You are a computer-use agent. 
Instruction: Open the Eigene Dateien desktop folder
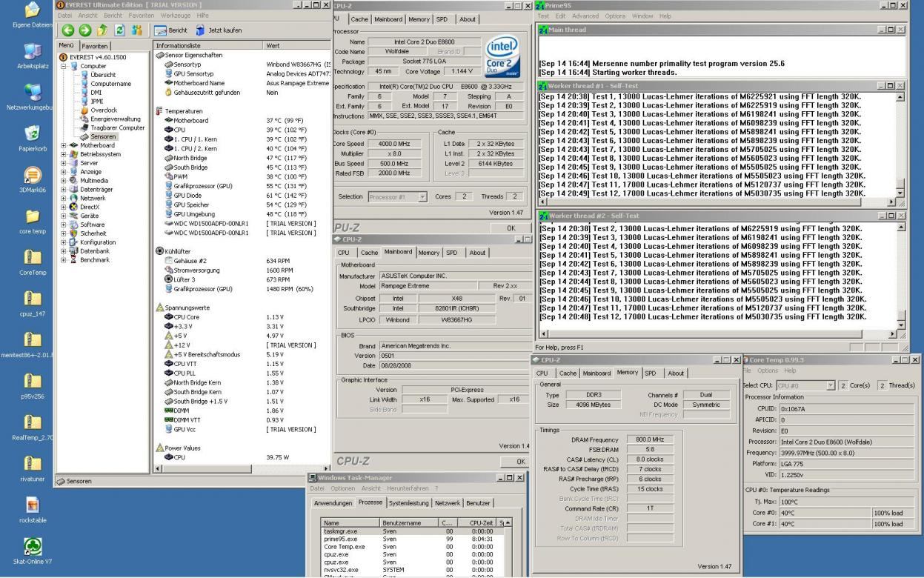coord(33,15)
